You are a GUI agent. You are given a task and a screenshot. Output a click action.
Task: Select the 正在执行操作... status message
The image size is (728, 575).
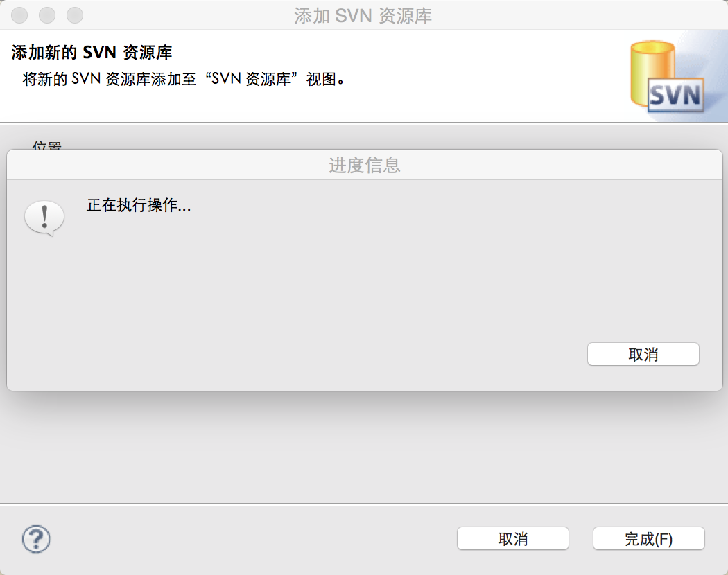coord(139,204)
